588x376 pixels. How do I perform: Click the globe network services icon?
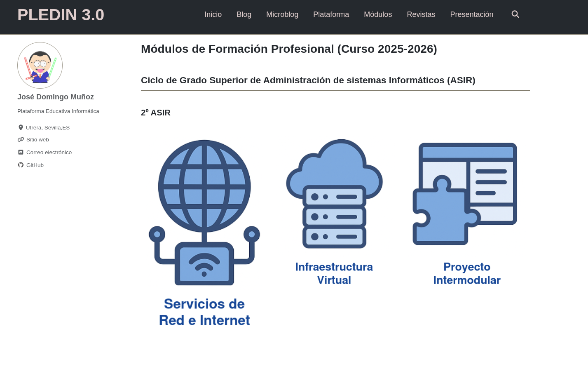[x=204, y=212]
